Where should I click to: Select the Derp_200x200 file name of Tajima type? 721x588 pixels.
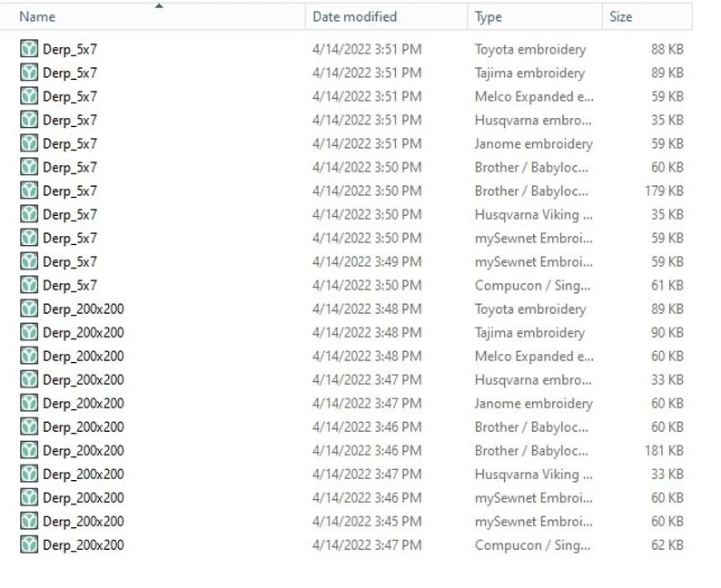click(83, 332)
